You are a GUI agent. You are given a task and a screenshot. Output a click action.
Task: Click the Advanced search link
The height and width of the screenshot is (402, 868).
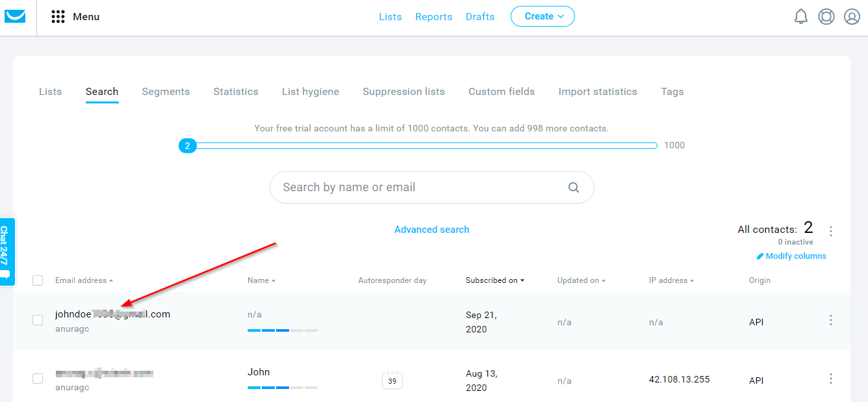(431, 230)
